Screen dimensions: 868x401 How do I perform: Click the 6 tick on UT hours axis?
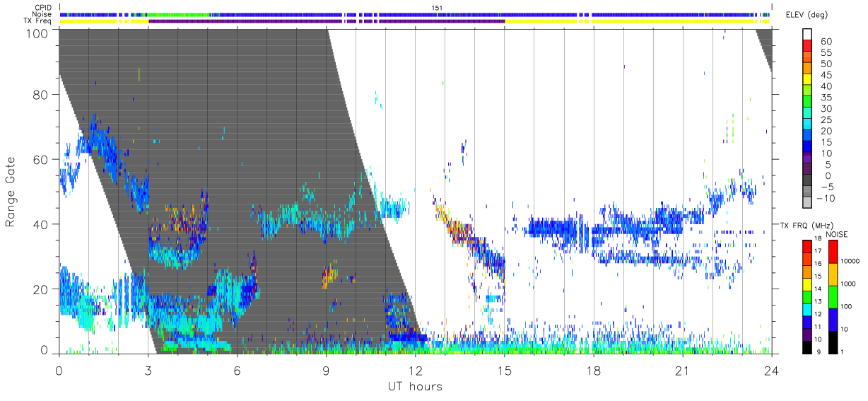(x=237, y=370)
